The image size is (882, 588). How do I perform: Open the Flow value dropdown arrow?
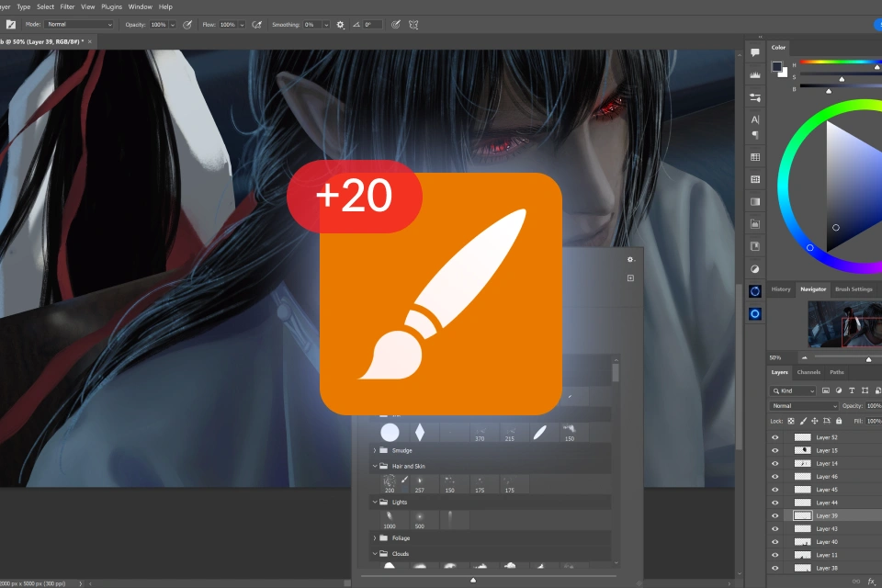tap(242, 25)
